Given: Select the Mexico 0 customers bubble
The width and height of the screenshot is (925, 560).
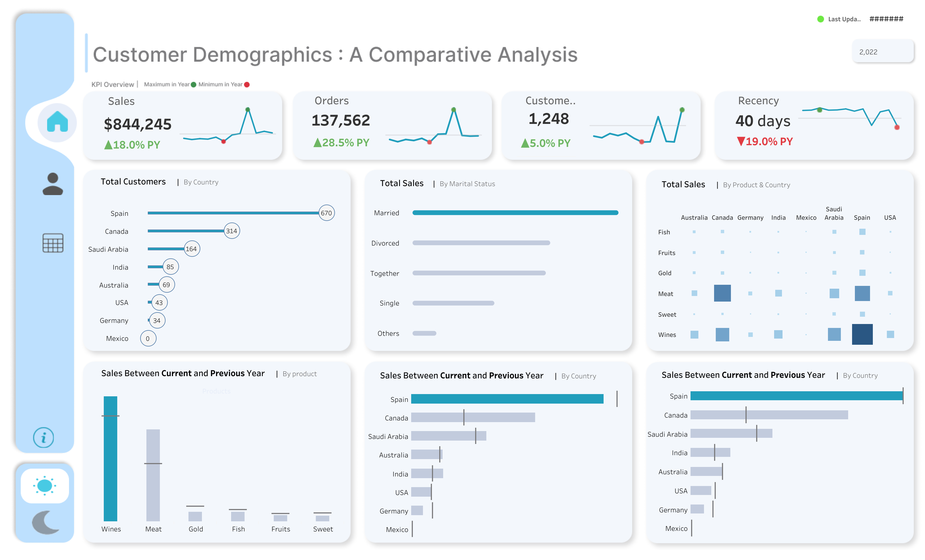Looking at the screenshot, I should tap(148, 339).
